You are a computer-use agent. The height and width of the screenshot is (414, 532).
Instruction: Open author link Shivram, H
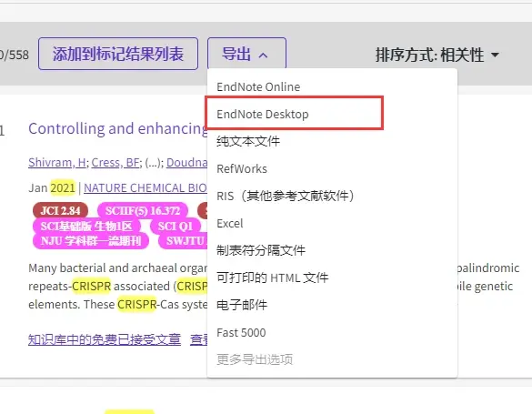pyautogui.click(x=57, y=163)
